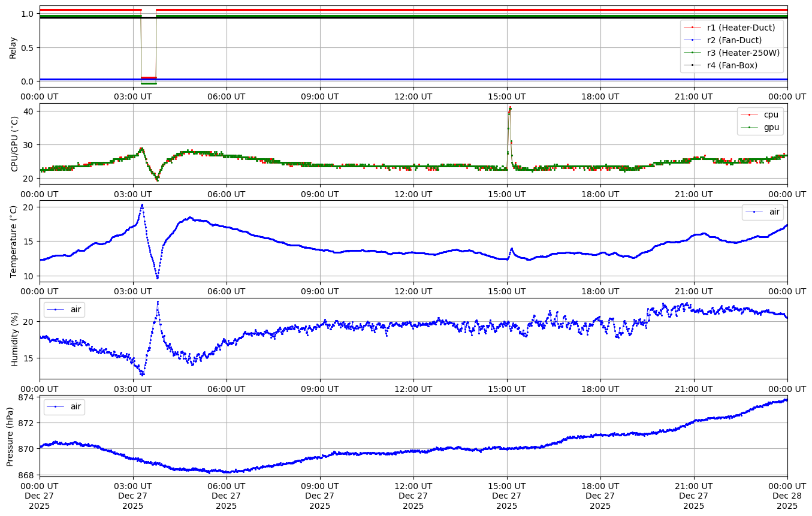This screenshot has height=516, width=812.
Task: Click the CPU/GPU spike peak near 15:00 UT
Action: 510,108
